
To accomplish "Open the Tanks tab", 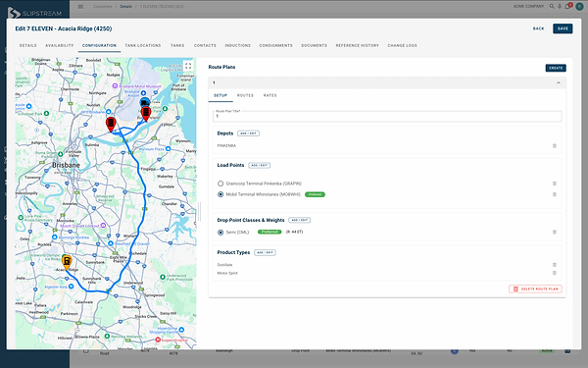I will [177, 45].
